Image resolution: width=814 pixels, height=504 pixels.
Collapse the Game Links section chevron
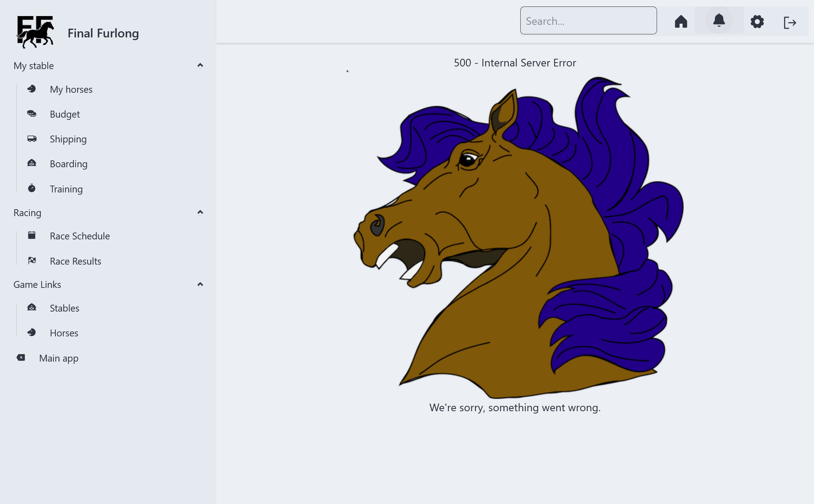click(x=200, y=284)
